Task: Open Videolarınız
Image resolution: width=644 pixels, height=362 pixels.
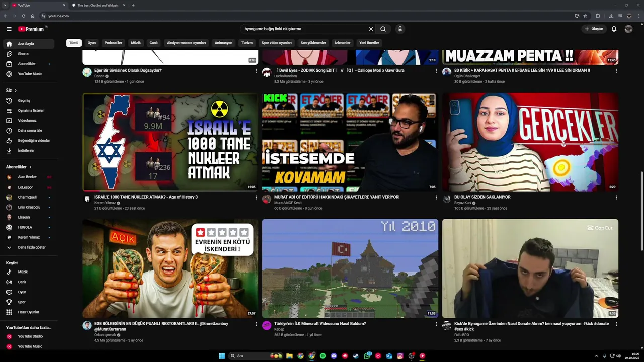Action: click(29, 120)
